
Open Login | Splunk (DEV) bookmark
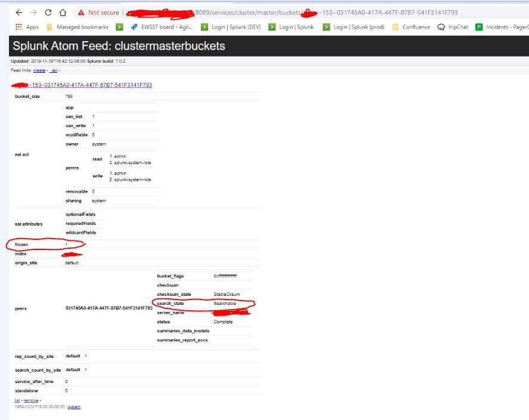[x=231, y=27]
